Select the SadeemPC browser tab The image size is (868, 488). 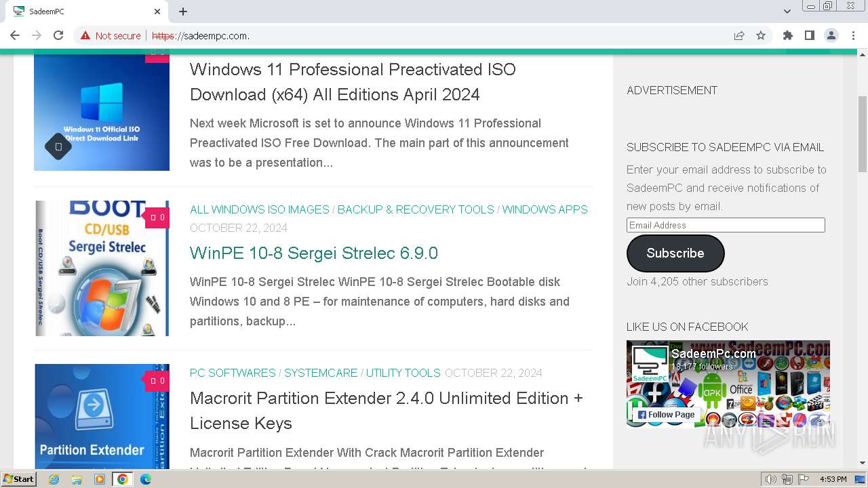tap(85, 12)
